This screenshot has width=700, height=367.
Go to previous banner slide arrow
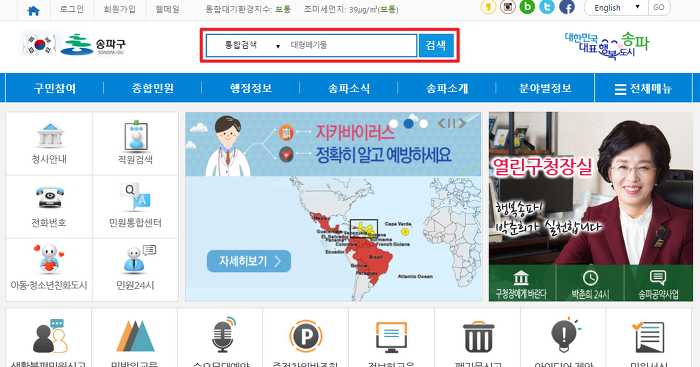click(x=441, y=123)
